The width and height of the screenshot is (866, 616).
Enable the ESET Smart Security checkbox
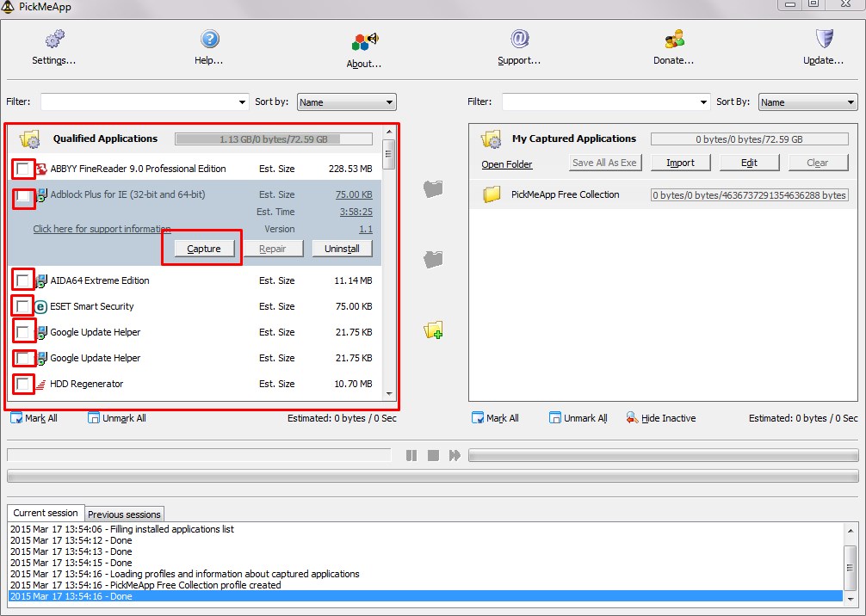(x=22, y=306)
